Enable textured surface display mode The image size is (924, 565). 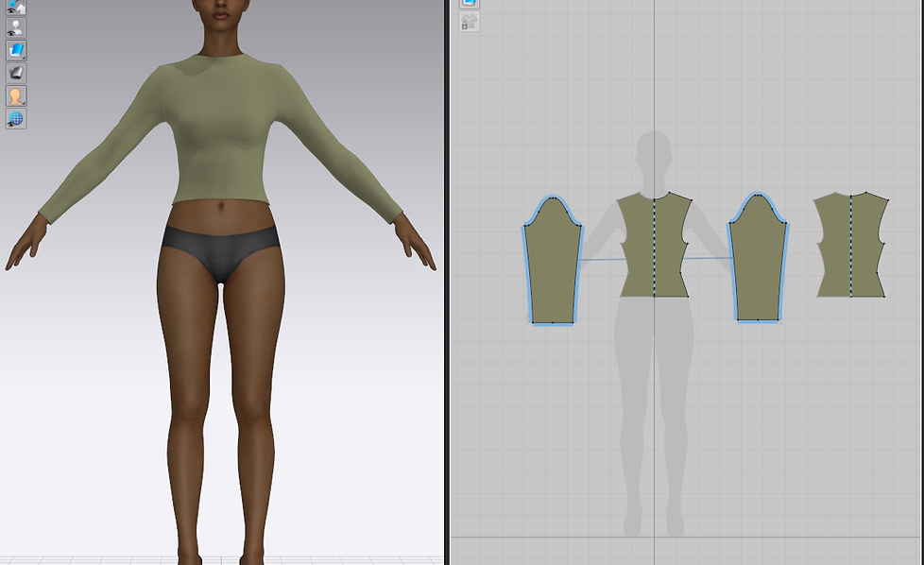tap(15, 50)
